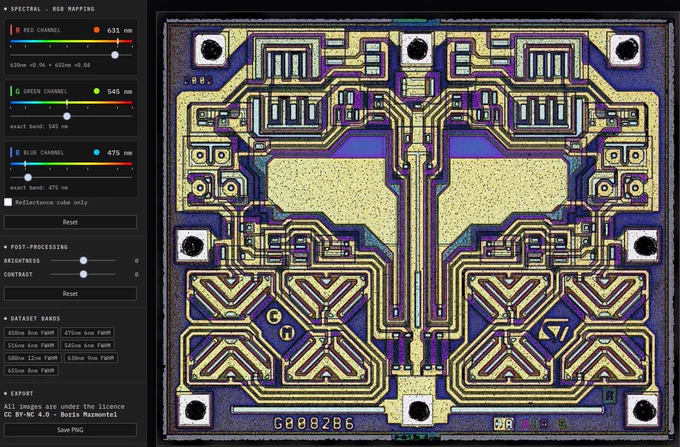Move the Contrast slider handle

(83, 274)
